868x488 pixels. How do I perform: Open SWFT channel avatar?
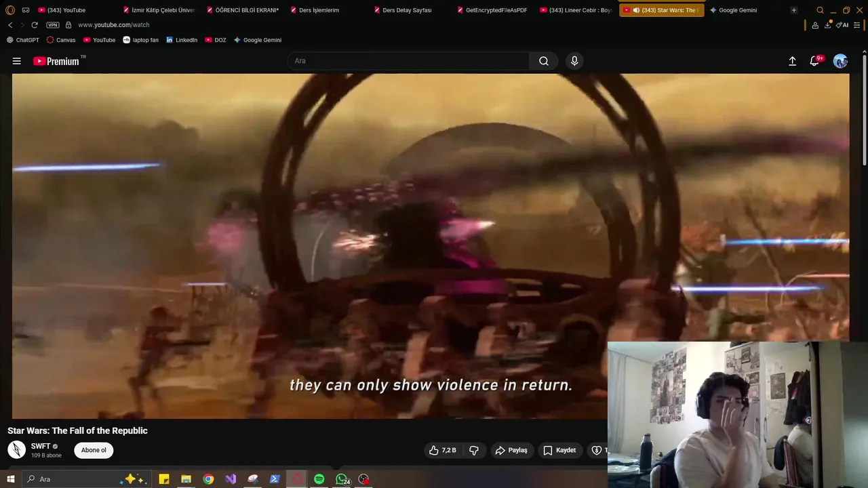pos(16,449)
